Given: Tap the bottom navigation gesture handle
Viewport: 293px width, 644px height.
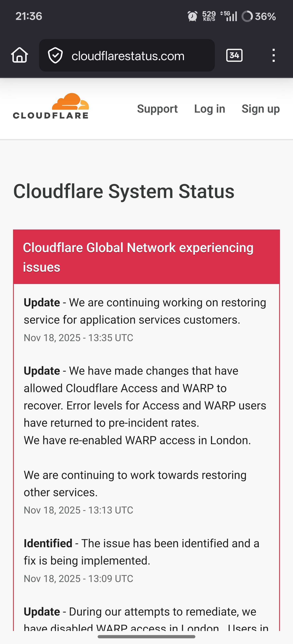Looking at the screenshot, I should (x=146, y=636).
